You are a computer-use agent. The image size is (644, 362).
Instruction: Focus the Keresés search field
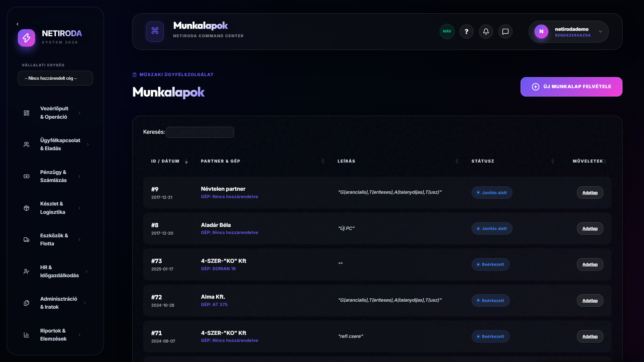[x=200, y=132]
